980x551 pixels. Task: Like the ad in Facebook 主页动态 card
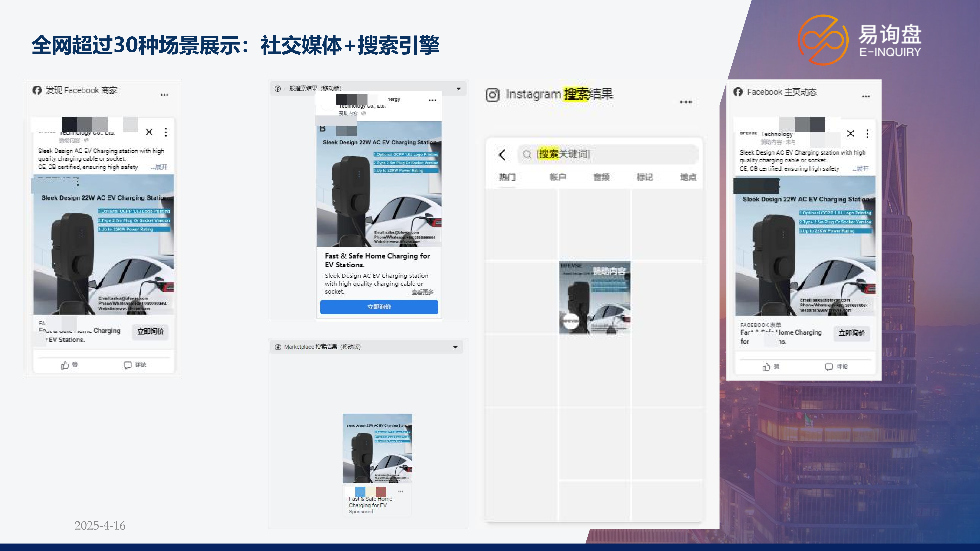[x=771, y=367]
